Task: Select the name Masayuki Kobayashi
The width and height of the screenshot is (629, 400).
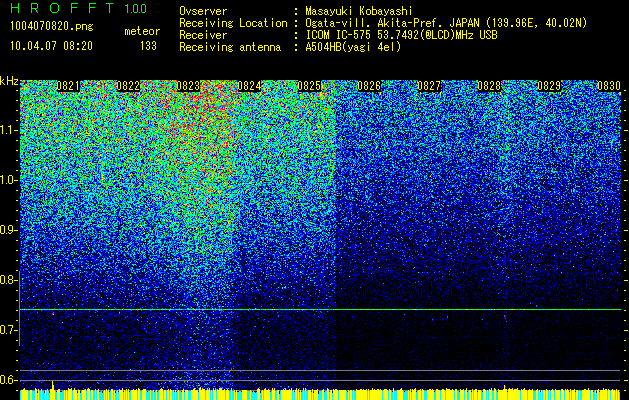Action: [x=359, y=11]
